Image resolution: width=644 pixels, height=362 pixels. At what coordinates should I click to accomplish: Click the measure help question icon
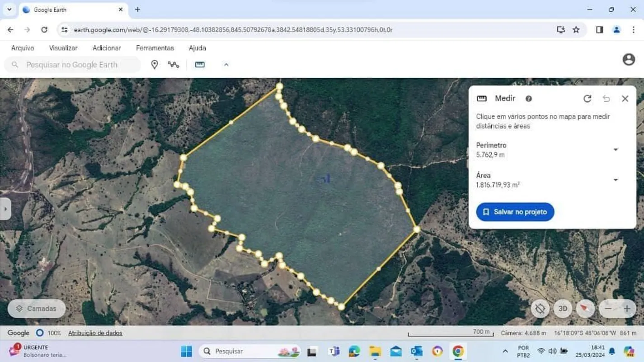pos(528,99)
